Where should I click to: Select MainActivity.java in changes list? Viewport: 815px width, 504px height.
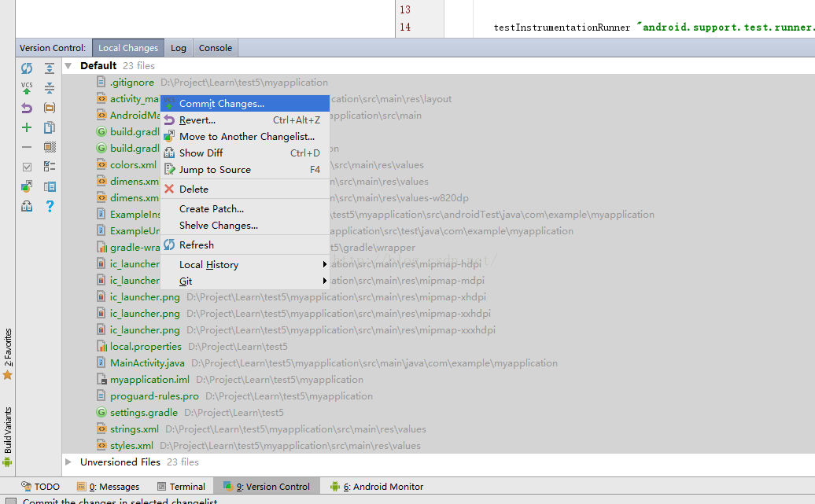pyautogui.click(x=147, y=363)
